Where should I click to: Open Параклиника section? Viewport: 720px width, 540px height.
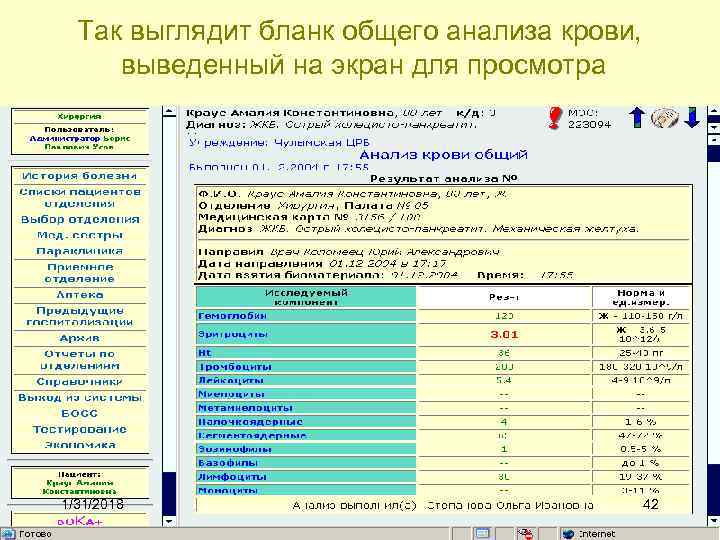pyautogui.click(x=79, y=251)
